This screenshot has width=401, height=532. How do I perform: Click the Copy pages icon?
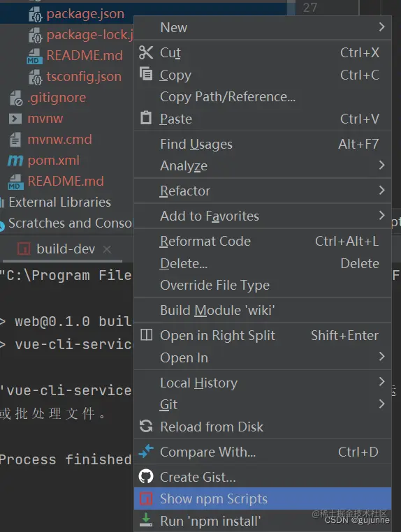pyautogui.click(x=146, y=73)
